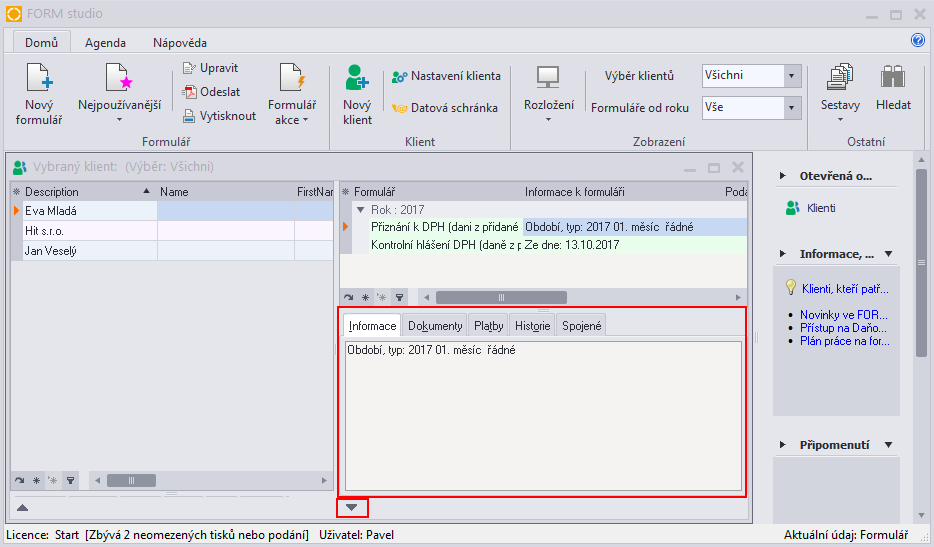The height and width of the screenshot is (547, 934).
Task: Expand the Otevřená o... side panel
Action: click(x=783, y=176)
